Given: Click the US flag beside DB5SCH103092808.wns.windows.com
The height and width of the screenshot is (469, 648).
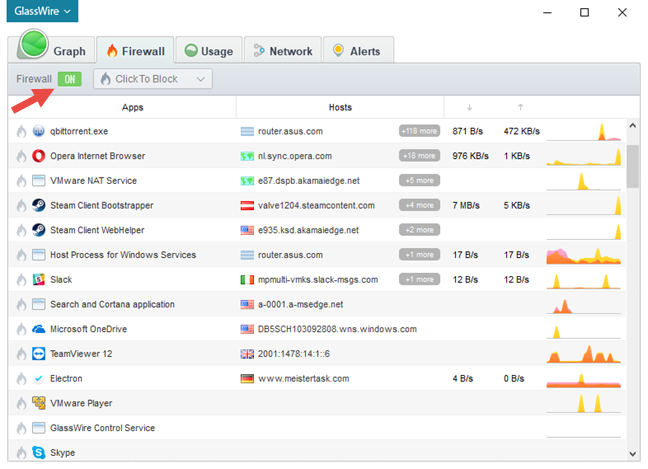Looking at the screenshot, I should pos(247,329).
